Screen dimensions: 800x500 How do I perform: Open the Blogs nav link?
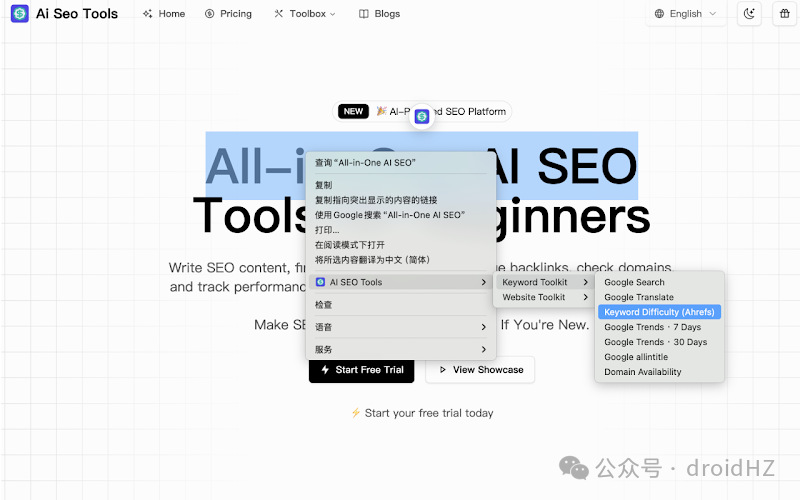[x=379, y=14]
